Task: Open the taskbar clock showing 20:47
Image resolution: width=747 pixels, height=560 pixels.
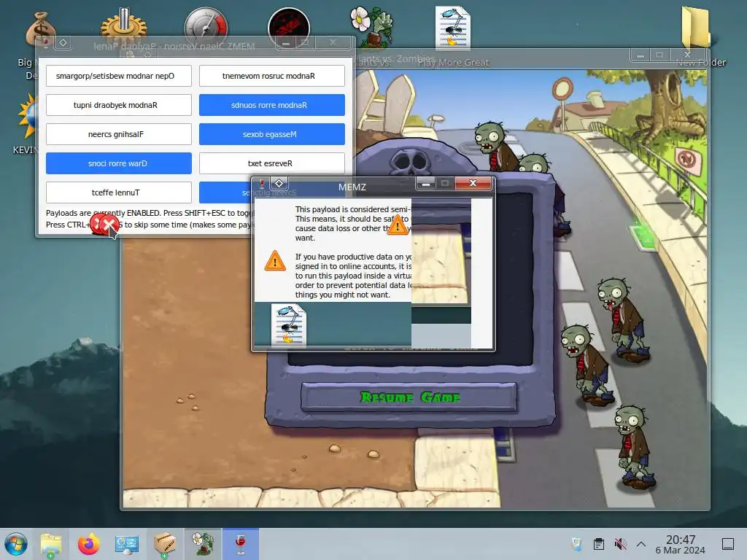Action: tap(681, 544)
